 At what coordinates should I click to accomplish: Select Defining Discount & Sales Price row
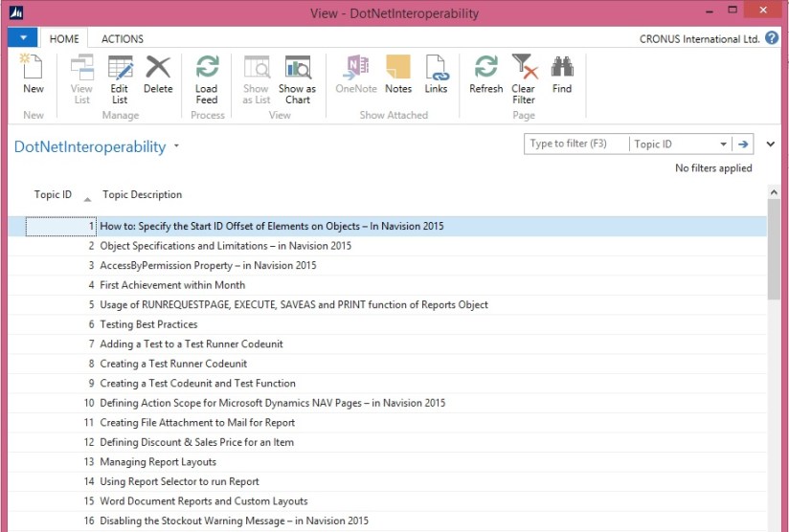click(x=388, y=442)
